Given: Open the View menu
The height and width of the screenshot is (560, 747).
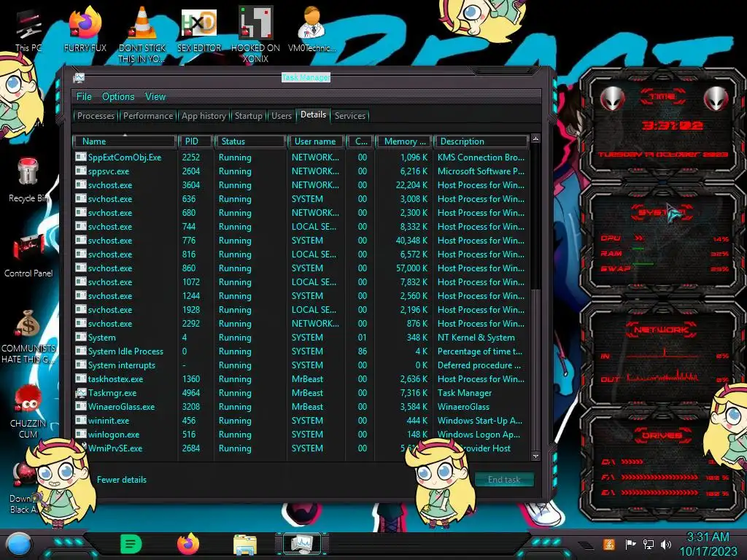Looking at the screenshot, I should click(x=155, y=97).
